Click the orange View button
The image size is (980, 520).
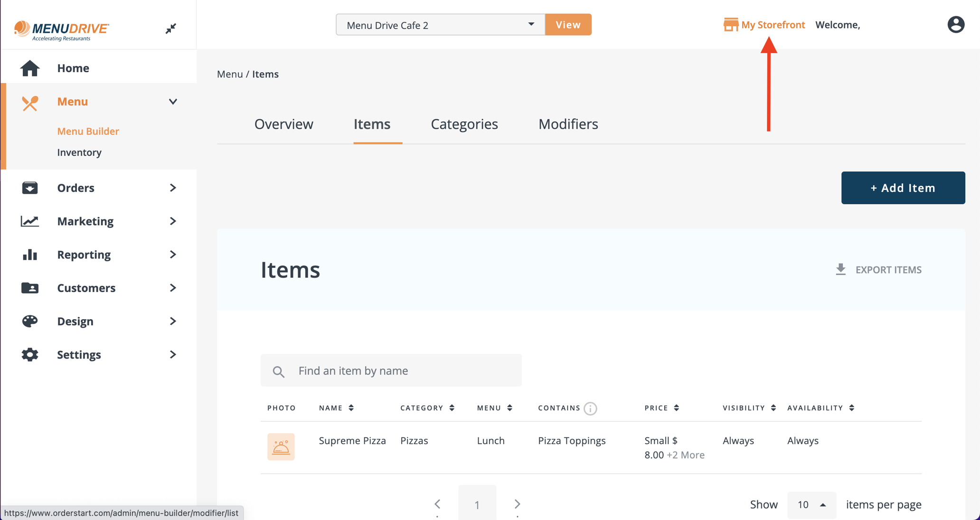568,25
